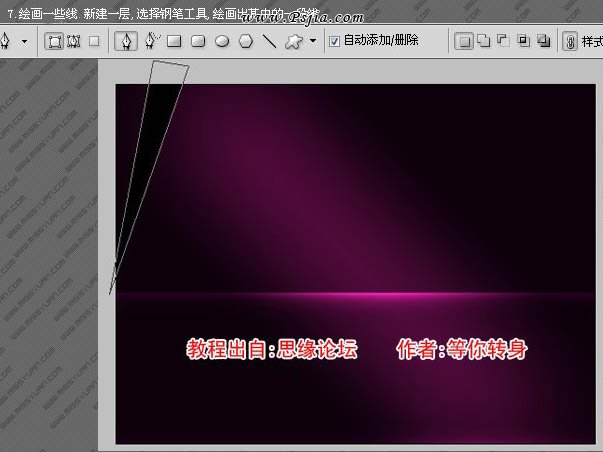
Task: Choose the subtract from shape area icon
Action: tap(503, 40)
